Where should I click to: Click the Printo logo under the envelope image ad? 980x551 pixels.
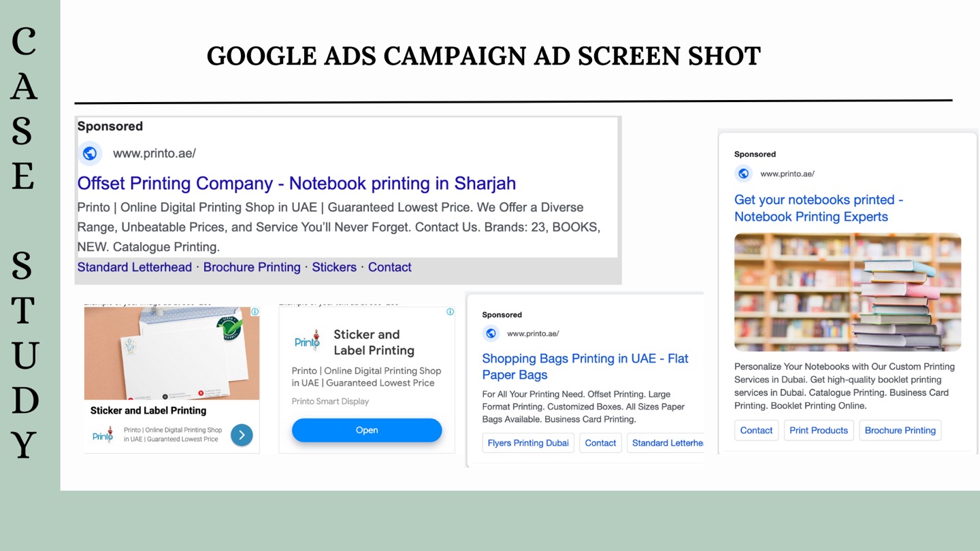click(x=103, y=435)
